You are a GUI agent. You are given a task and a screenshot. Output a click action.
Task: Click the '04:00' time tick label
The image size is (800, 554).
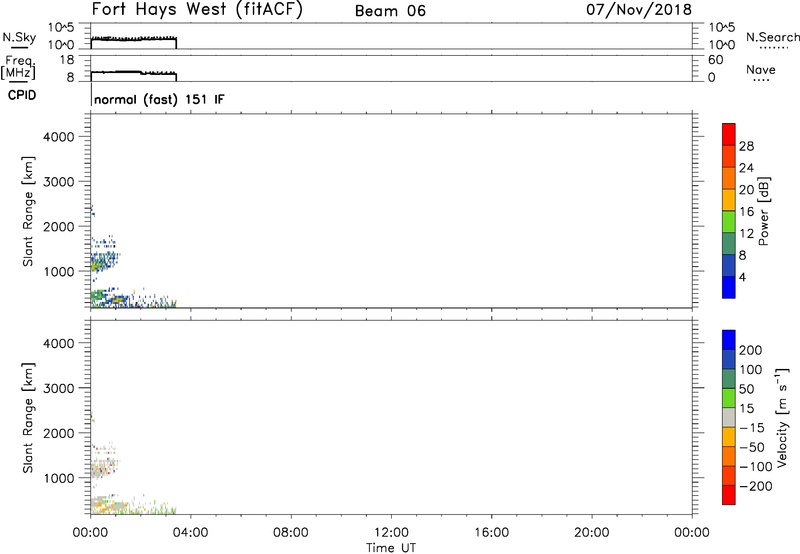coord(191,533)
